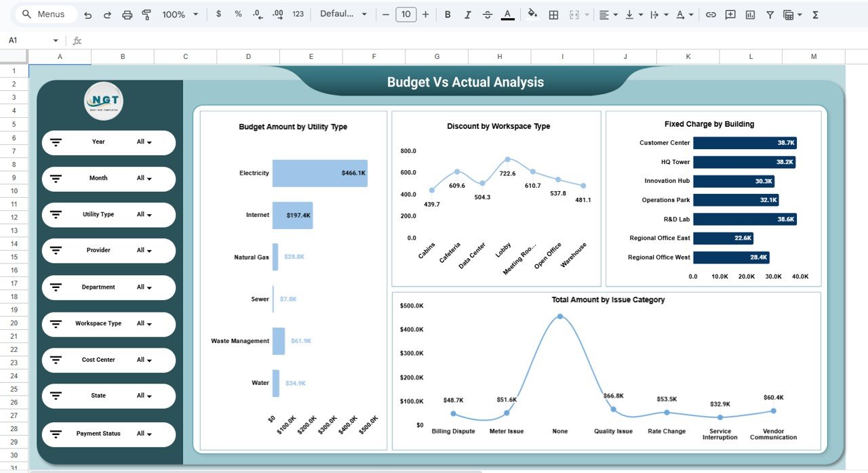Open the zoom percentage menu
The height and width of the screenshot is (473, 868).
coord(179,14)
